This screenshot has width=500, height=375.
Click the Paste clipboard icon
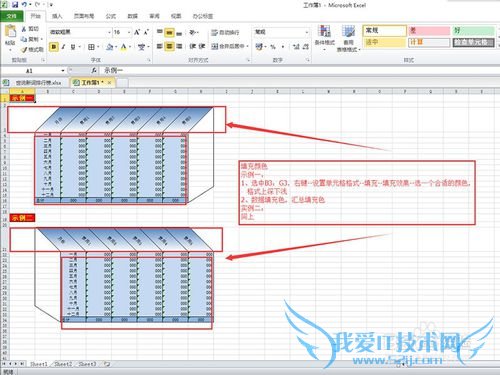(x=10, y=31)
